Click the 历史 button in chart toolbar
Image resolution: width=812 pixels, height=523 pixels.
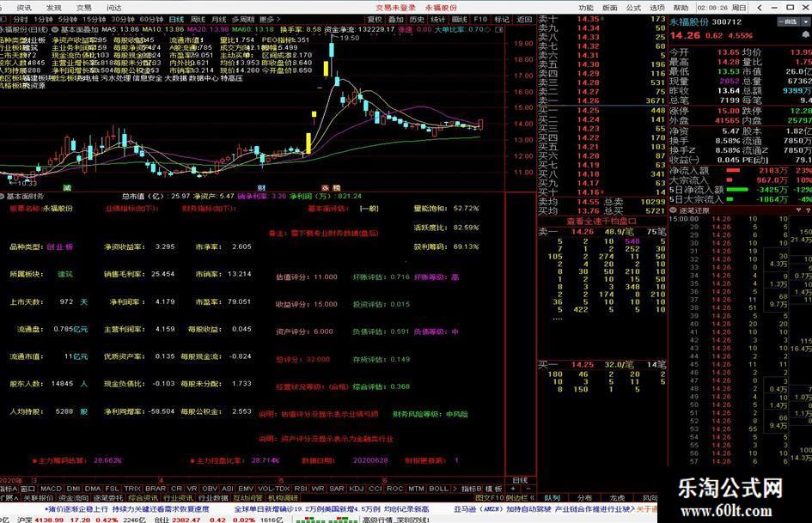[x=417, y=19]
